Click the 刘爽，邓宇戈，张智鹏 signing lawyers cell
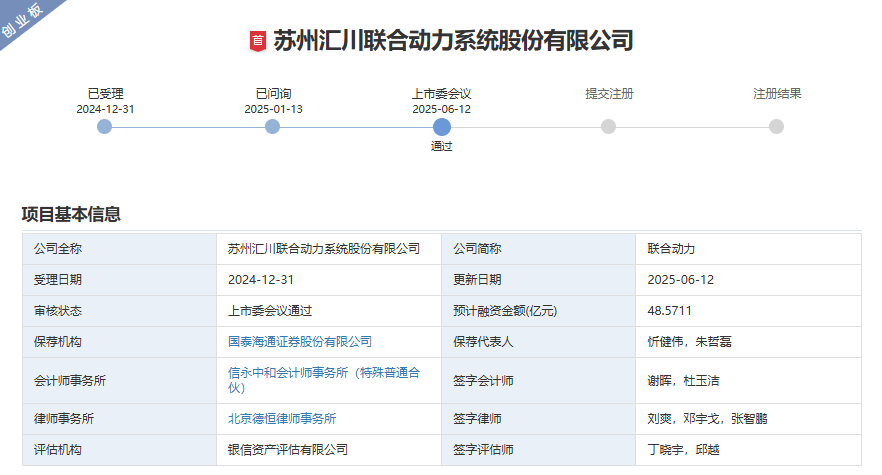This screenshot has height=475, width=882. coord(708,419)
